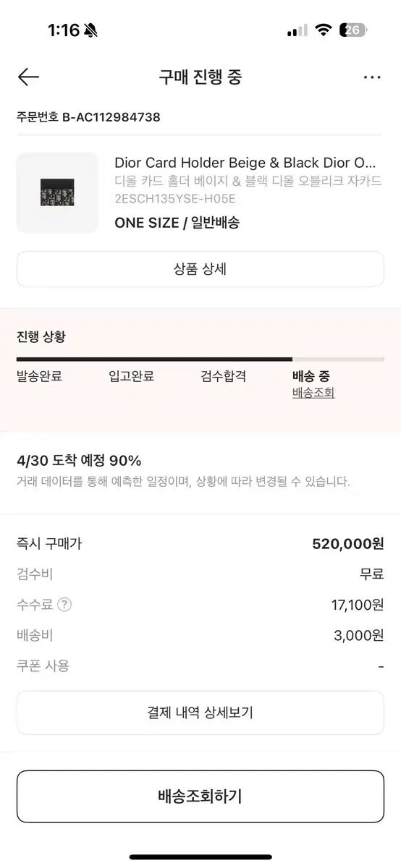Viewport: 401px width, 868px height.
Task: Tap the order progress bar
Action: pyautogui.click(x=200, y=359)
